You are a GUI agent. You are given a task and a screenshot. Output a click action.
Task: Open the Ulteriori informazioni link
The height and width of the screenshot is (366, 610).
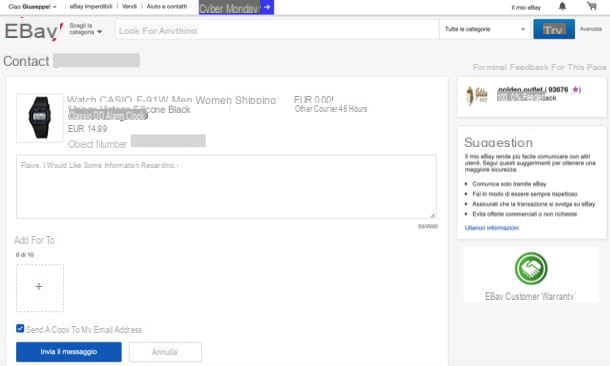492,228
